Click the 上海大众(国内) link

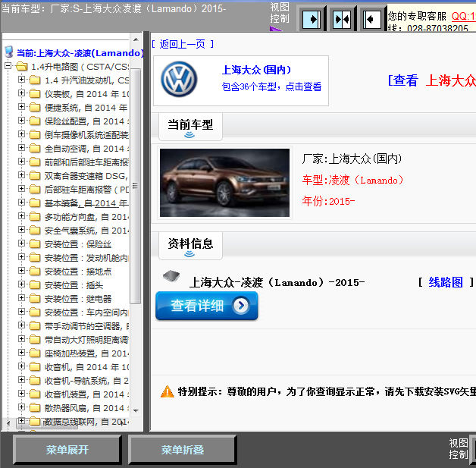click(x=256, y=70)
